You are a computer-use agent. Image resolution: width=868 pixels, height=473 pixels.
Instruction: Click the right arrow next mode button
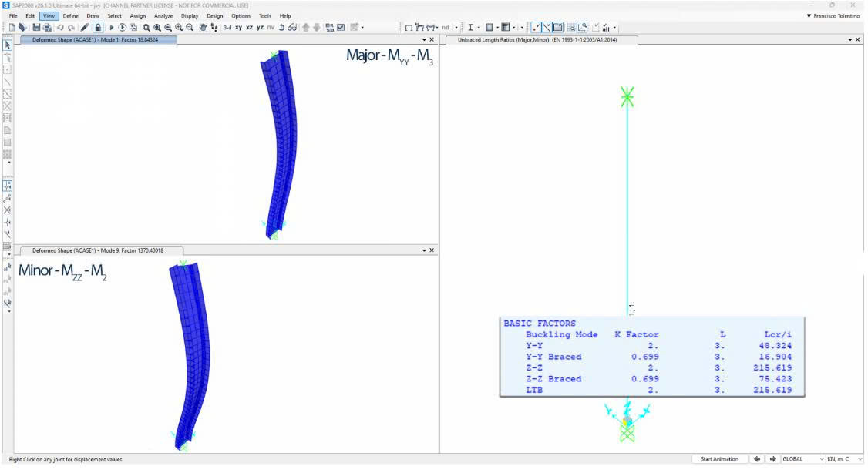[x=772, y=459]
